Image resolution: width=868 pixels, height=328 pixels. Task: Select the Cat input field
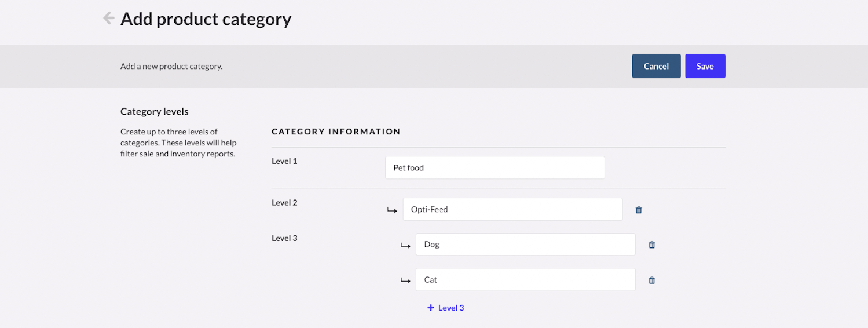pyautogui.click(x=525, y=279)
